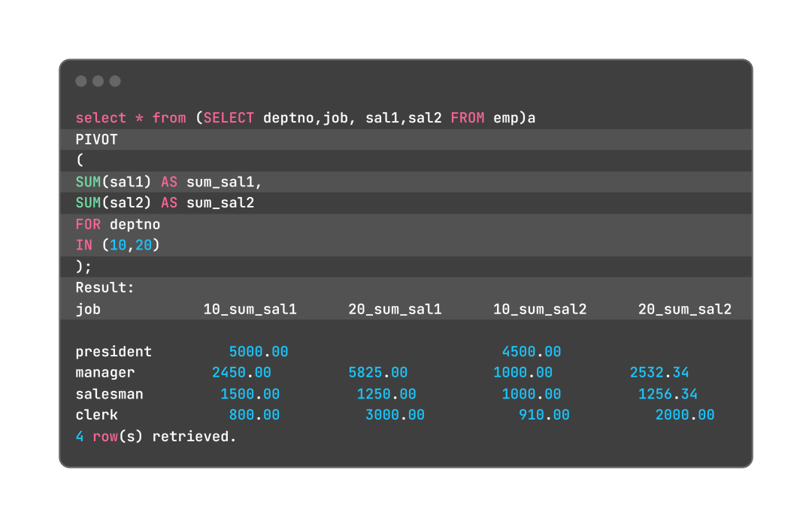Screen dimensions: 812x527
Task: Click the value '2450.00' in manager row
Action: tap(241, 372)
